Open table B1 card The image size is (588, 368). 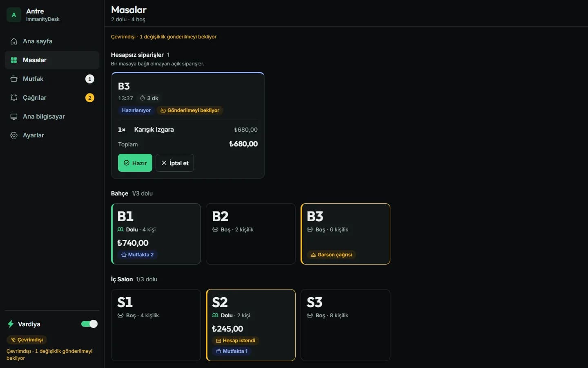pyautogui.click(x=156, y=234)
